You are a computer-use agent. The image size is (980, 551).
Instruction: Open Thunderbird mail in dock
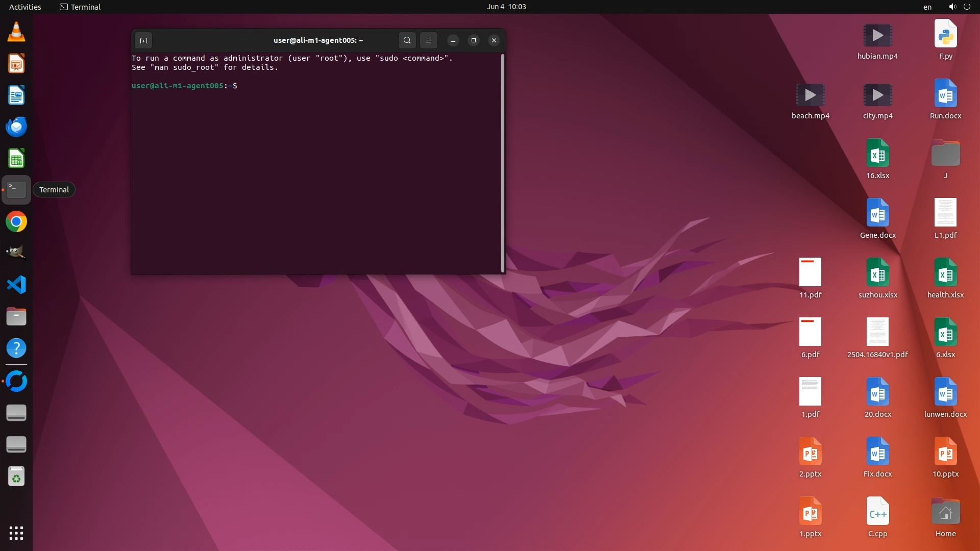pos(16,127)
